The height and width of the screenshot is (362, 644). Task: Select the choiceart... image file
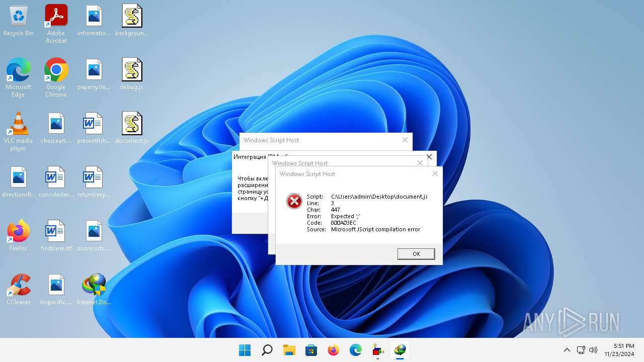56,128
